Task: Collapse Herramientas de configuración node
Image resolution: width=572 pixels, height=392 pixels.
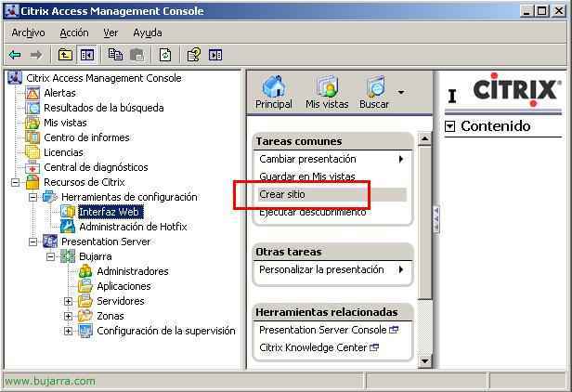Action: pyautogui.click(x=32, y=197)
